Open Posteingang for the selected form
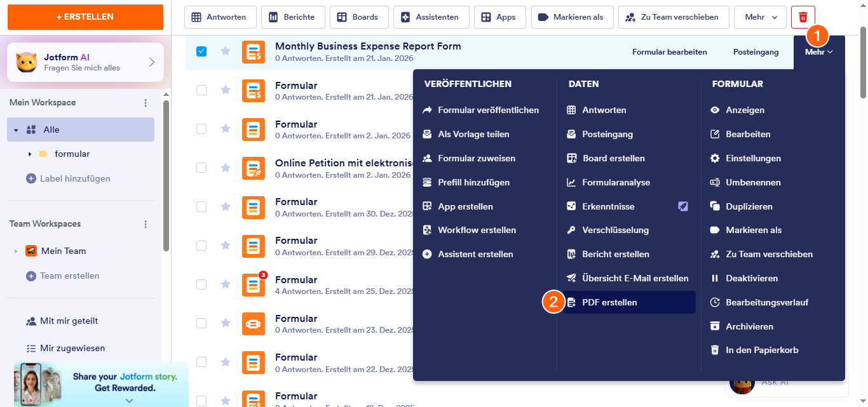 (756, 51)
